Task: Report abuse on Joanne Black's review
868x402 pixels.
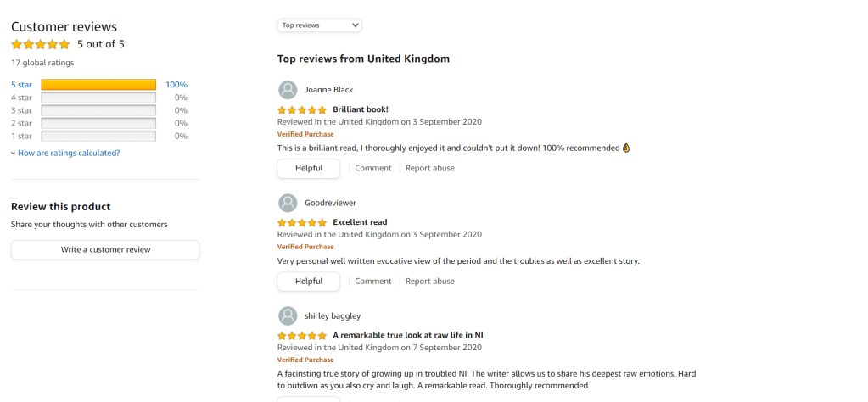Action: pyautogui.click(x=430, y=168)
